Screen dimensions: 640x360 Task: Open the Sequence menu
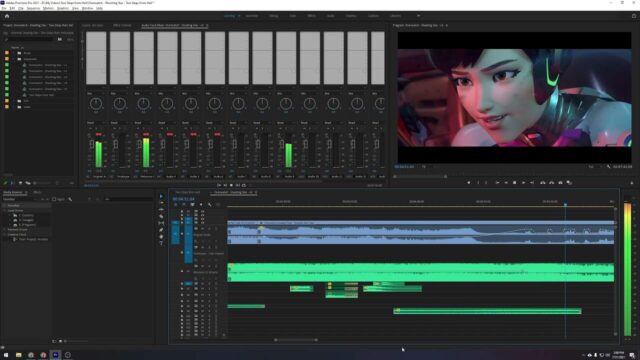coord(33,8)
